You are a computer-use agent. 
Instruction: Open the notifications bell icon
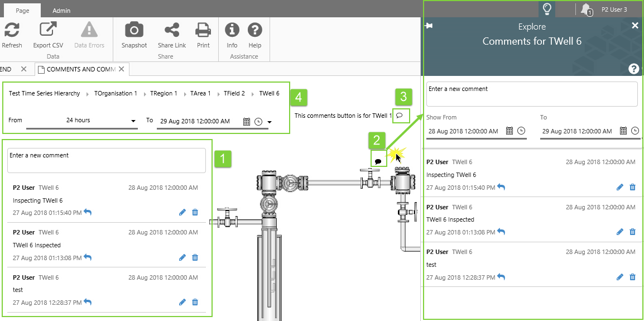tap(585, 9)
